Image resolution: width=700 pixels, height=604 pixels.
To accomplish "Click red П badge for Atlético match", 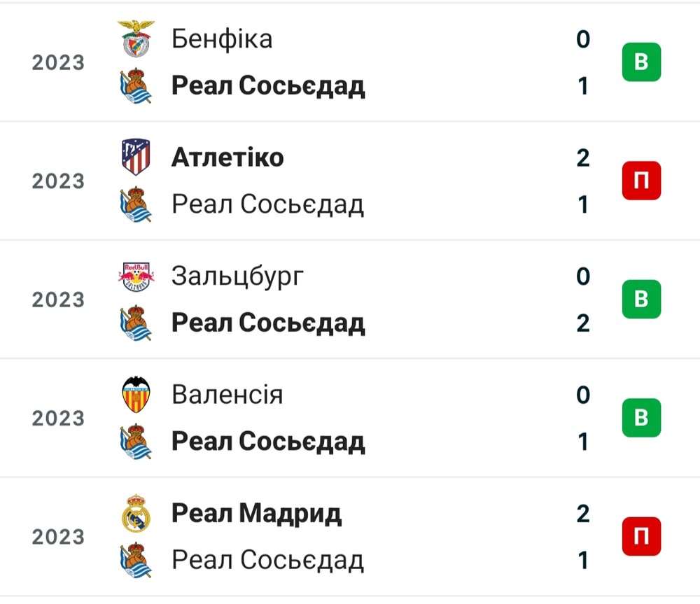I will 641,181.
